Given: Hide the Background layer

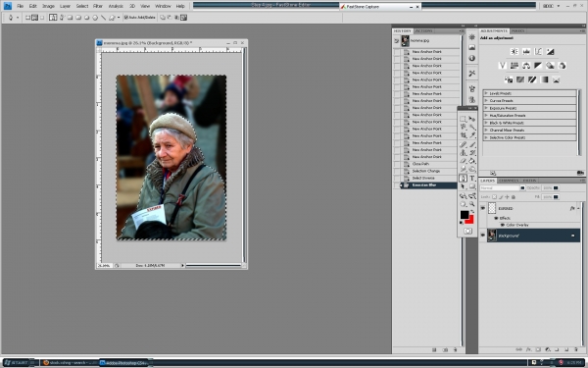Looking at the screenshot, I should click(x=482, y=236).
